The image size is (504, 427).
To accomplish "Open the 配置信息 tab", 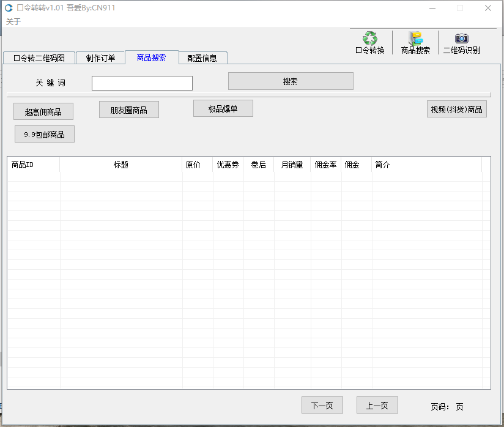I will point(202,58).
